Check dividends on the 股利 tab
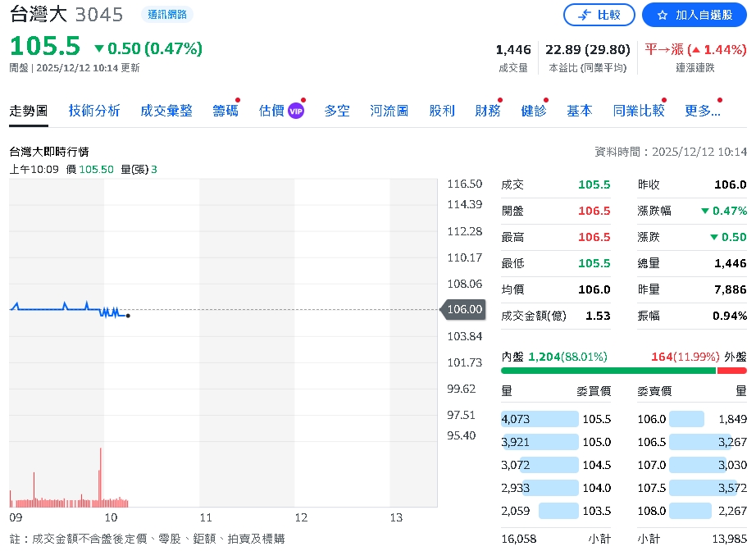This screenshot has width=756, height=560. tap(441, 110)
